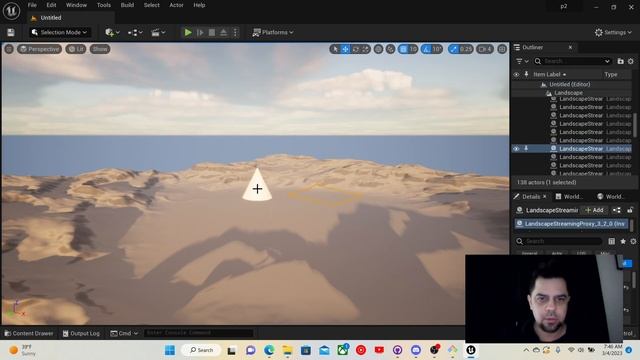Screen dimensions: 640x360
Task: Toggle rotation snapping in the viewport
Action: coord(427,49)
